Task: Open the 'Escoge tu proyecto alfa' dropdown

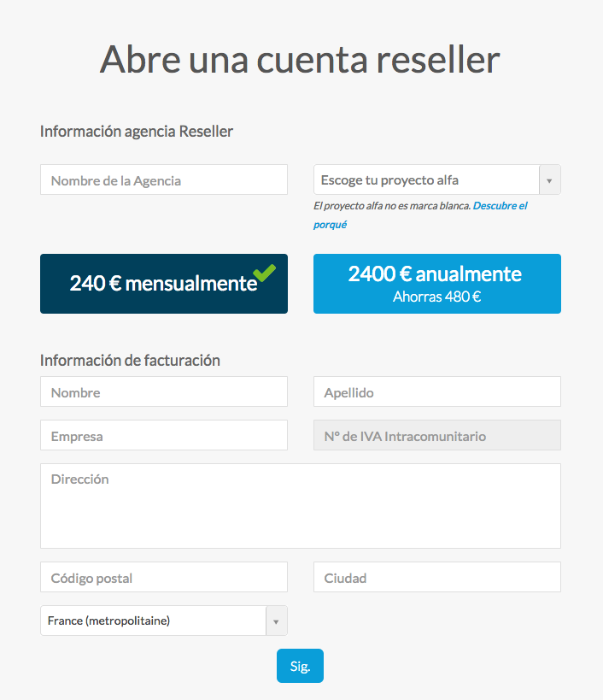Action: (426, 180)
